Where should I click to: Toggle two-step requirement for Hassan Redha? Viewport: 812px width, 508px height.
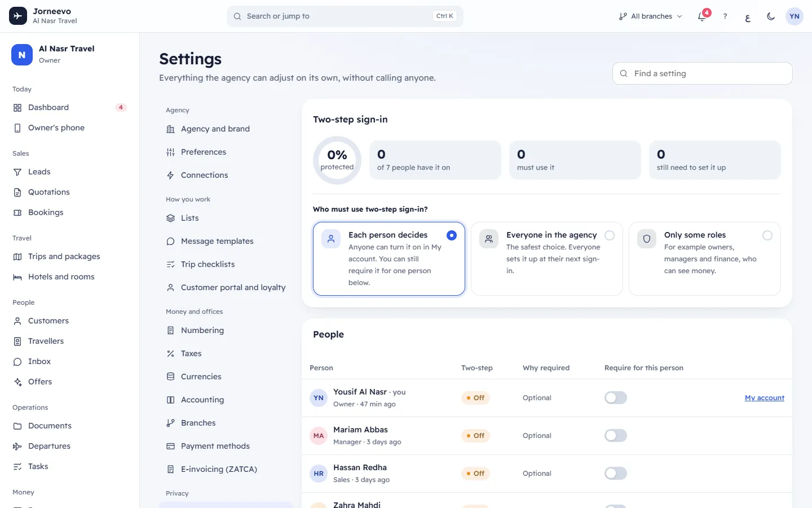(616, 473)
